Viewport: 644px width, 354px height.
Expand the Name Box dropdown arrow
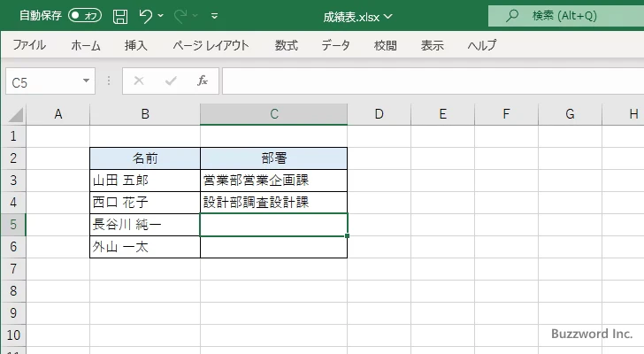click(87, 81)
